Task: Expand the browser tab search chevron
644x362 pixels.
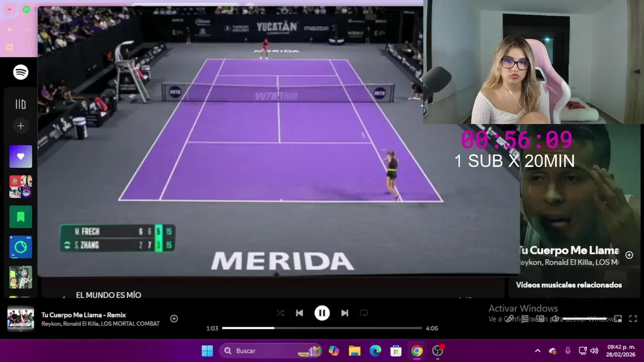Action: [x=9, y=9]
